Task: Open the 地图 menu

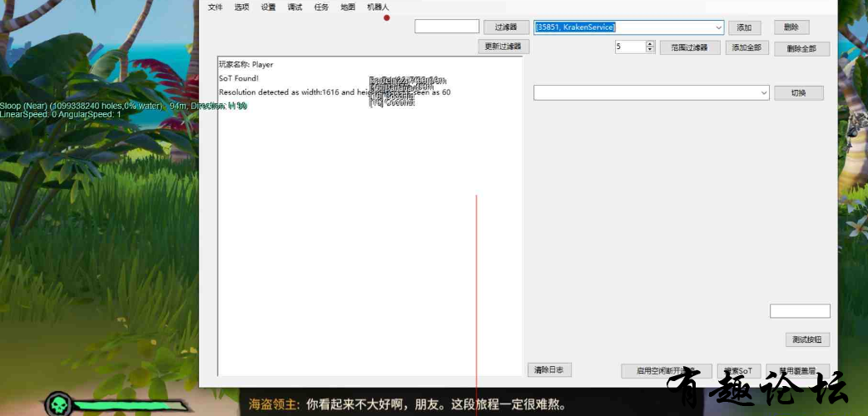Action: pyautogui.click(x=348, y=7)
